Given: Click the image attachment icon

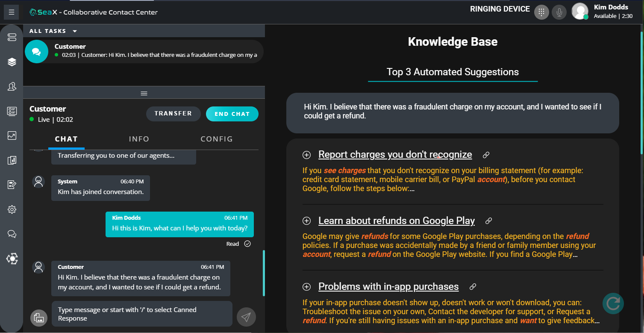Looking at the screenshot, I should (39, 318).
